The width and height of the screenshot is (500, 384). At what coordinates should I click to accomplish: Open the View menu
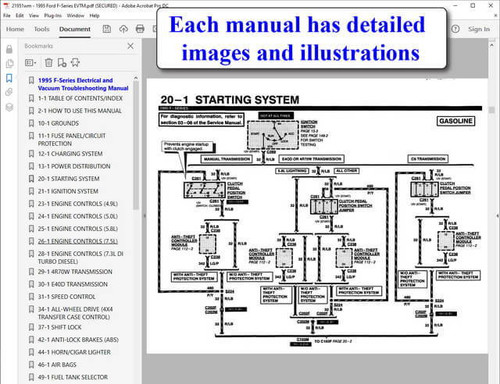[34, 15]
